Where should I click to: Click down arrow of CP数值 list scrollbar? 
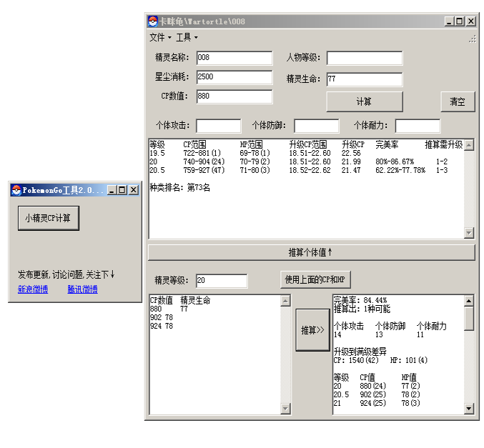pos(285,409)
